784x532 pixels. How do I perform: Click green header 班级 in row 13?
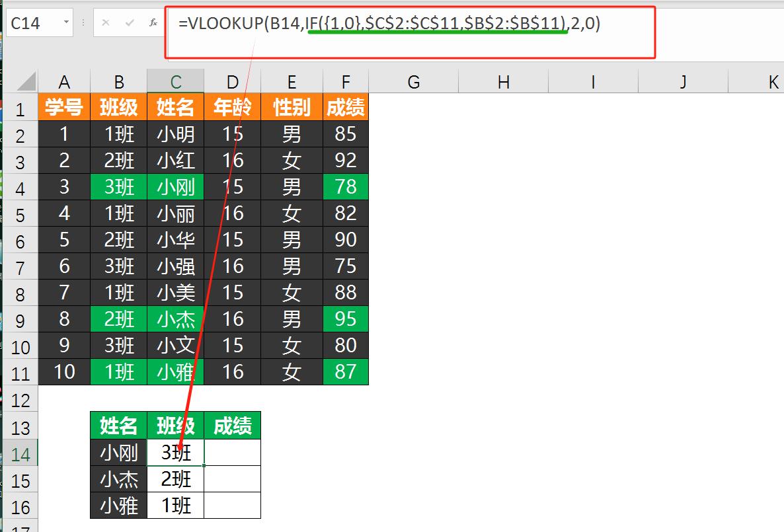coord(175,426)
